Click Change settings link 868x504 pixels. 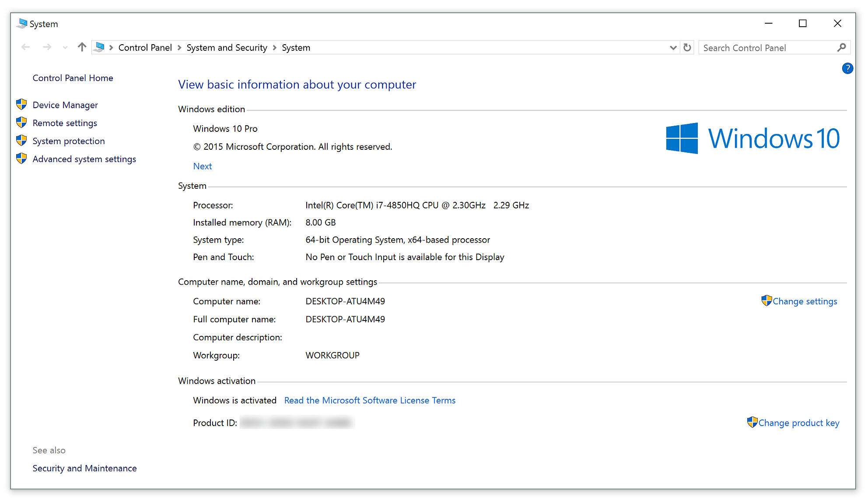tap(805, 301)
